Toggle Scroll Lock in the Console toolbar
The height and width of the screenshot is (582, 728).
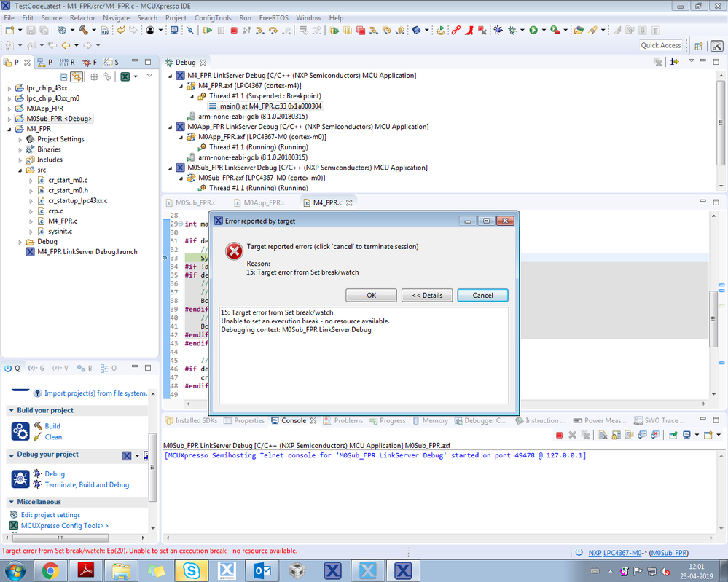[616, 435]
